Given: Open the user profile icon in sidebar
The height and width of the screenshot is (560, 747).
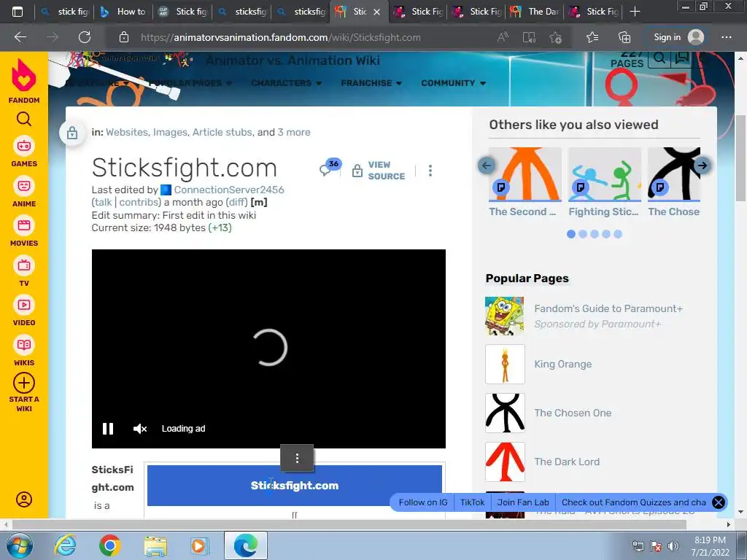Looking at the screenshot, I should coord(24,499).
